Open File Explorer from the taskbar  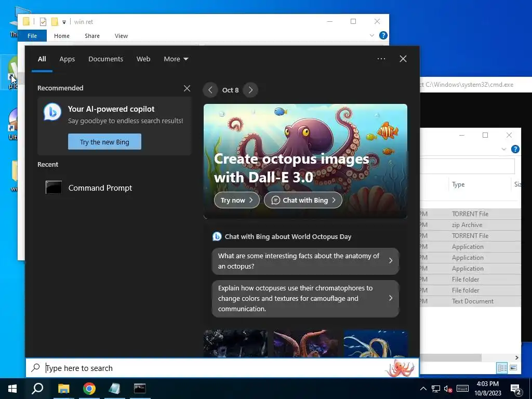tap(63, 389)
